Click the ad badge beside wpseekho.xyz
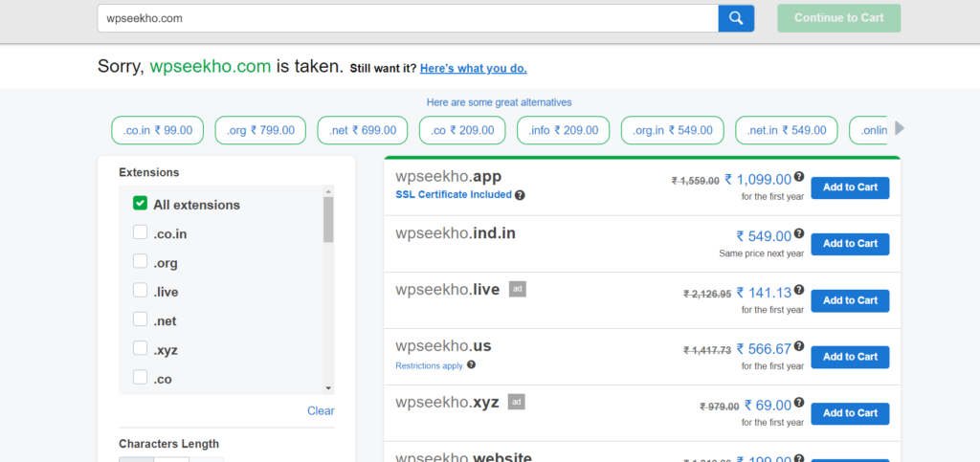The height and width of the screenshot is (462, 980). pos(516,402)
